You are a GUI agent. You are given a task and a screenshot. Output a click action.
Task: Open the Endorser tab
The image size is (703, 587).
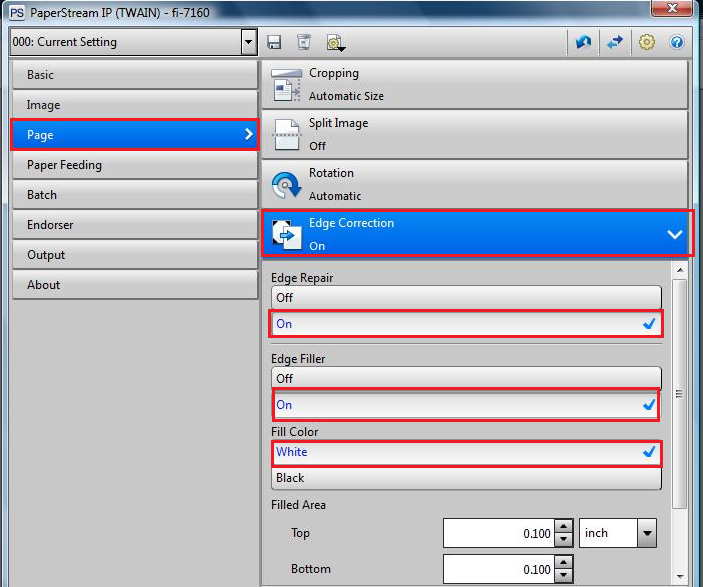coord(135,225)
